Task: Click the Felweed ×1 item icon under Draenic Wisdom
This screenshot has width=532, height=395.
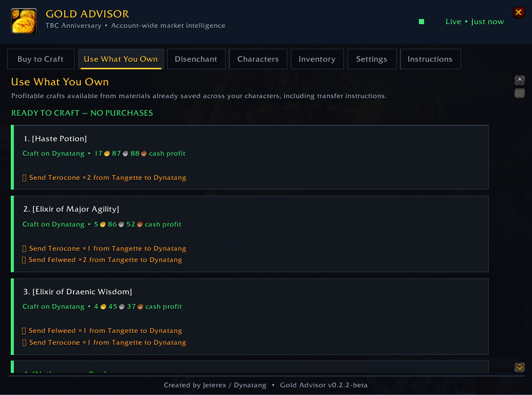Action: [x=24, y=331]
